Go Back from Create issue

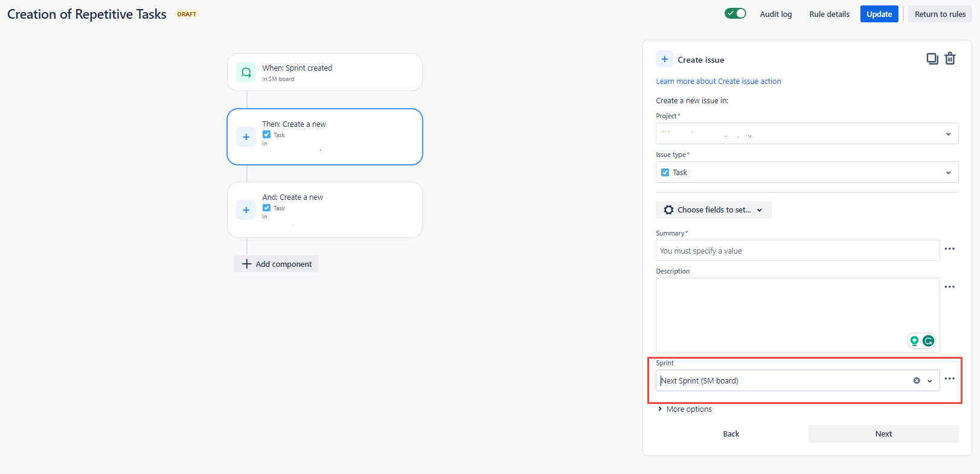click(x=731, y=434)
